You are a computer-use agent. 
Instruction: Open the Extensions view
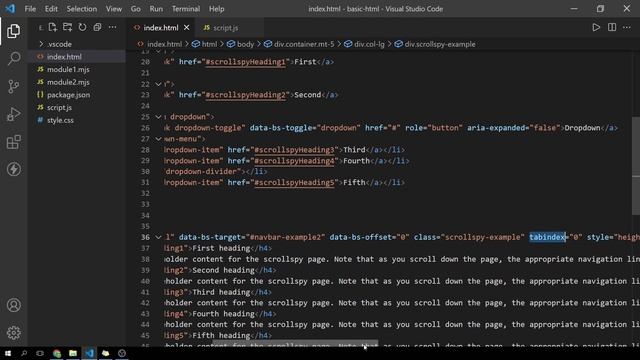(13, 142)
